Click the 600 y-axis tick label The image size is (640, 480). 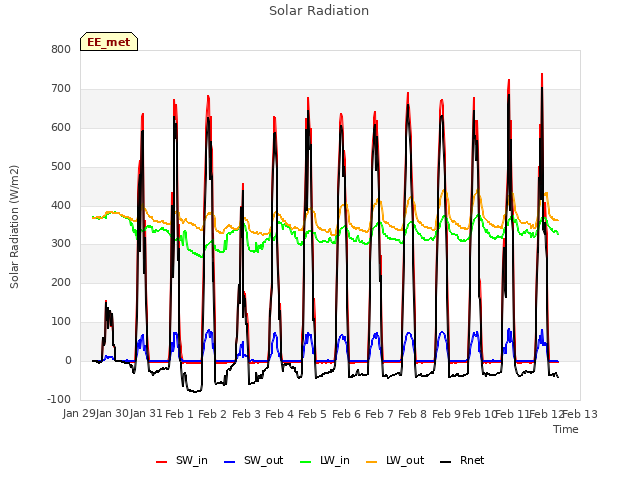[x=61, y=127]
